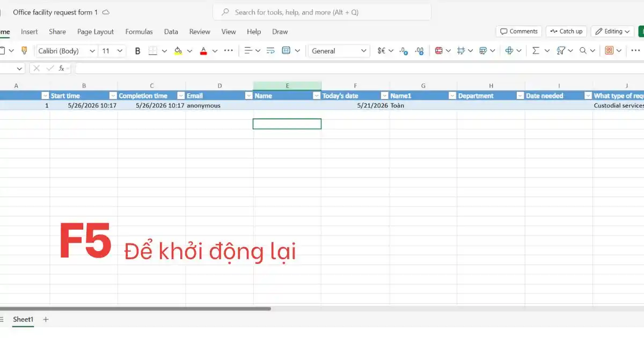Image resolution: width=644 pixels, height=338 pixels.
Task: Click the all sheets list icon
Action: point(2,319)
